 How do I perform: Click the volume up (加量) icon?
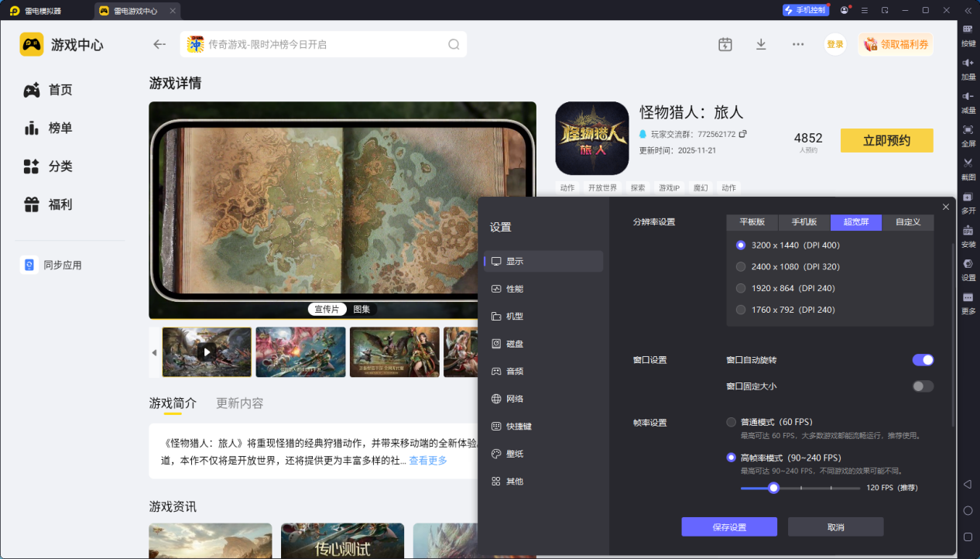coord(968,63)
